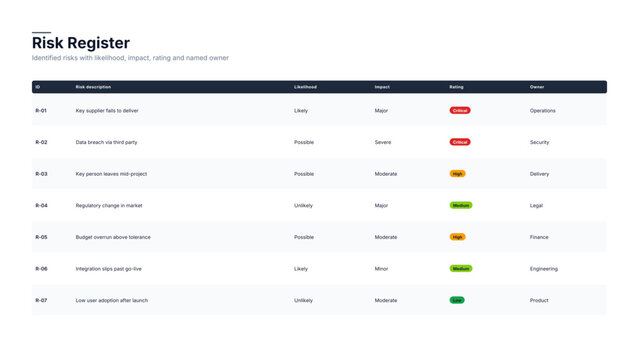Click the "Possible" likelihood in row R-05
This screenshot has width=639, height=360.
click(304, 237)
